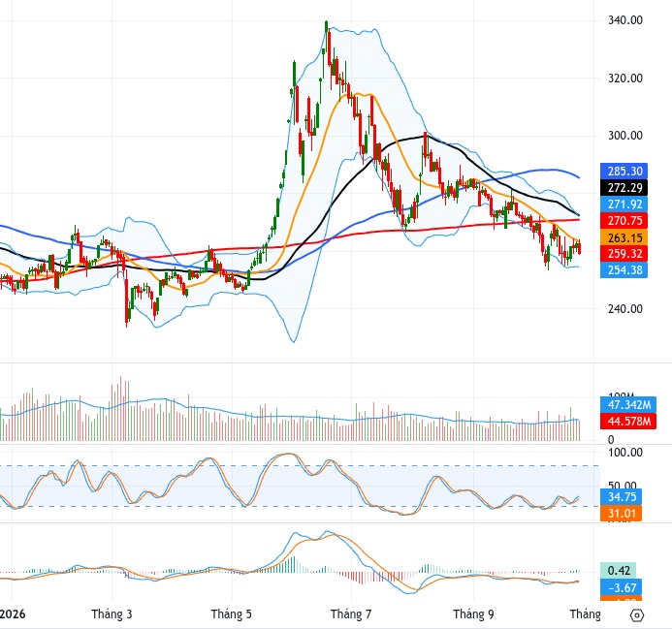Click the blue 285.30 price label

(624, 172)
